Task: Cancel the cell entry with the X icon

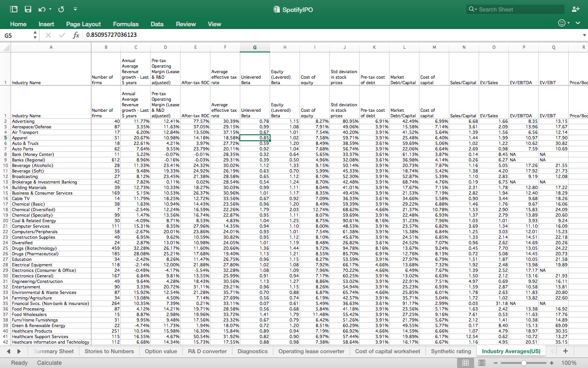Action: tap(48, 35)
